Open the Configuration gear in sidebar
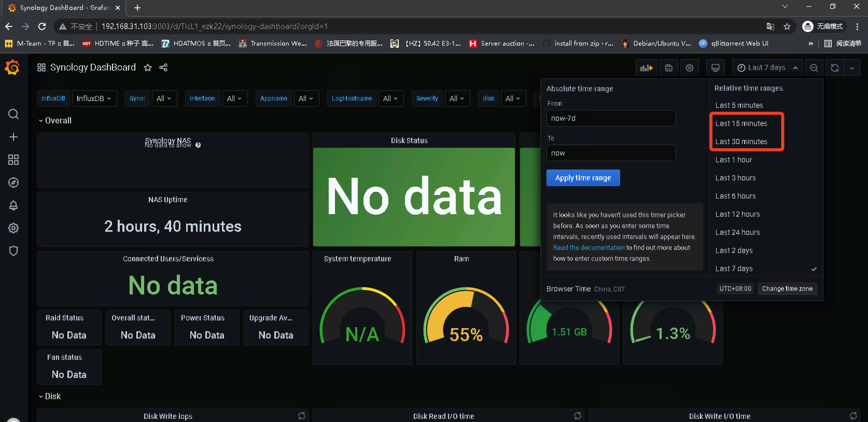Viewport: 868px width, 422px height. (13, 228)
